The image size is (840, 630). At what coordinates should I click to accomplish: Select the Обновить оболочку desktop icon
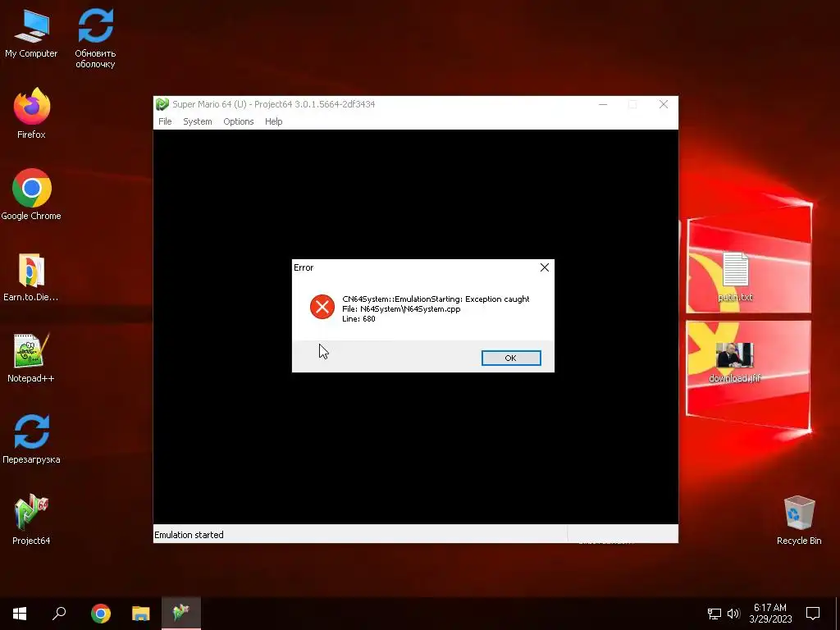(x=95, y=38)
